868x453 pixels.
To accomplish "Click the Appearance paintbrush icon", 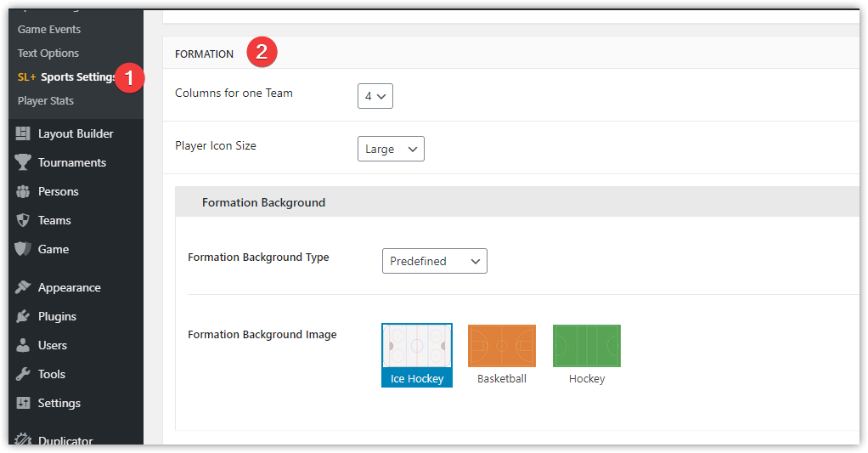I will coord(23,287).
